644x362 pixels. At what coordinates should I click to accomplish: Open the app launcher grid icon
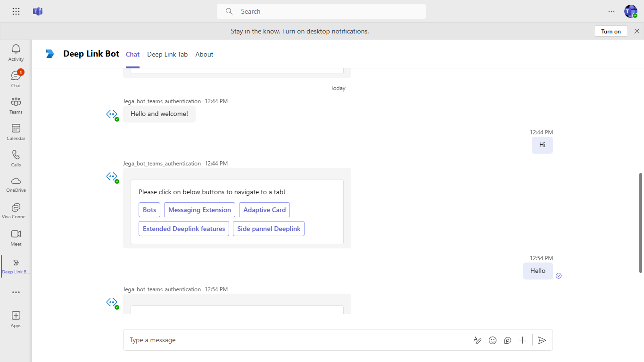point(16,11)
